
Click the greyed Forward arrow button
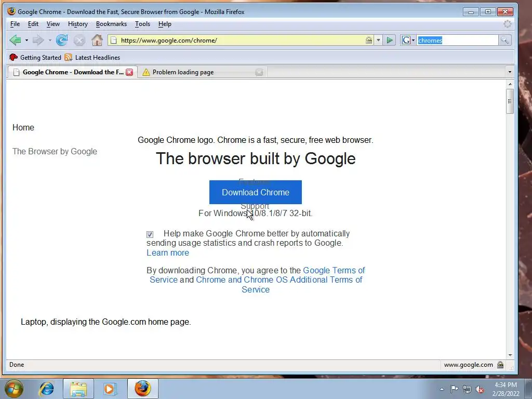[x=38, y=41]
